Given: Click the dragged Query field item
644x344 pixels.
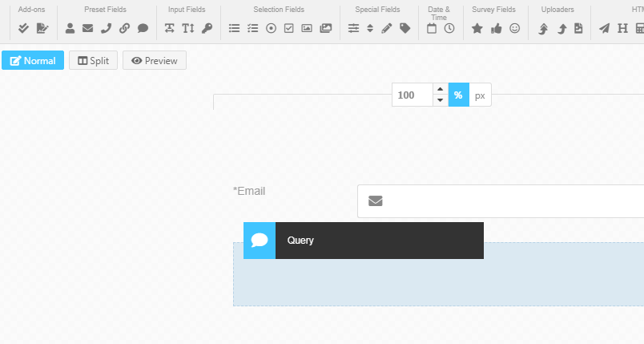Looking at the screenshot, I should (x=364, y=241).
